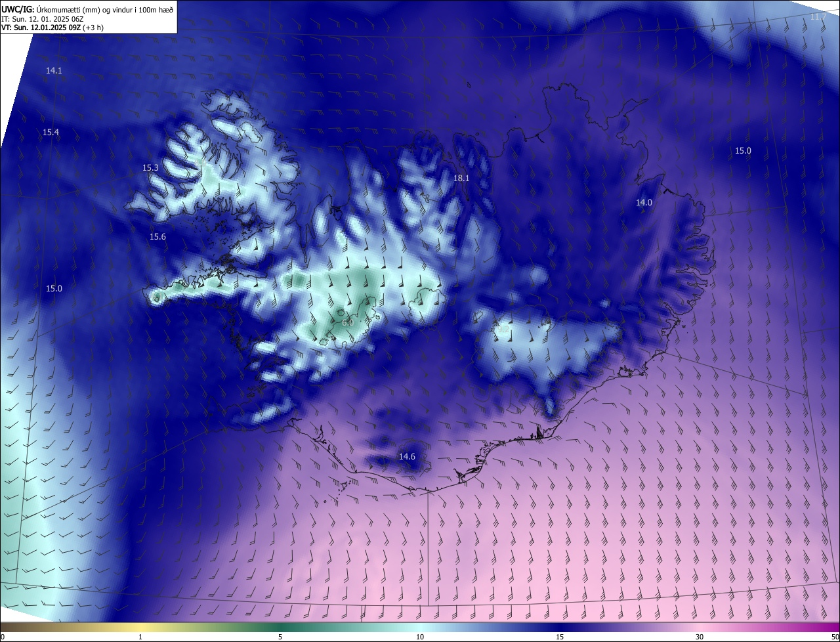The width and height of the screenshot is (840, 642).
Task: Click the 15.3 value label over the Westfjords
Action: tap(150, 168)
